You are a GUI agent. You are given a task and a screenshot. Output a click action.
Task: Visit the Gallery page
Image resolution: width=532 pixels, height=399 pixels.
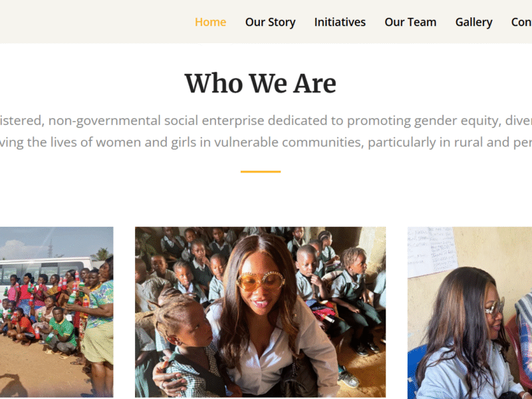(x=473, y=22)
